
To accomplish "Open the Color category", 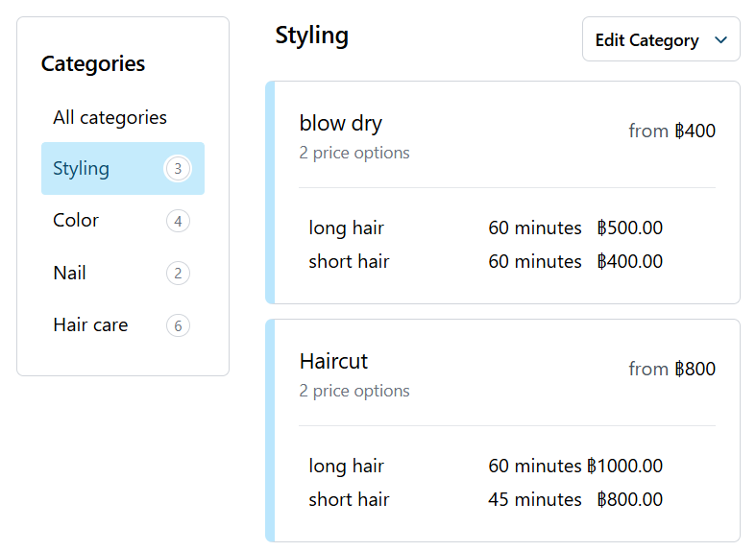I will coord(76,221).
